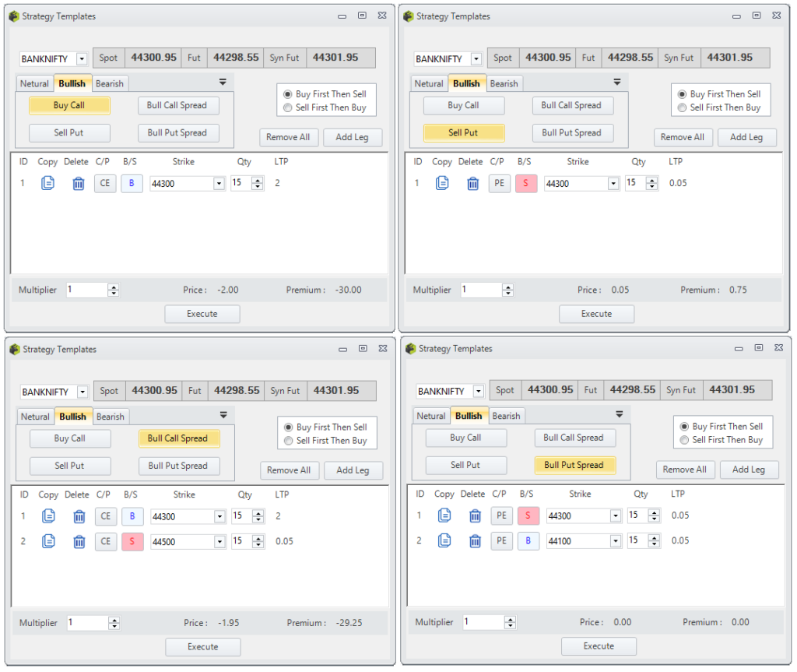Viewport: 797px width, 672px height.
Task: Click the PE indicator on the Sell Put leg
Action: [x=500, y=182]
